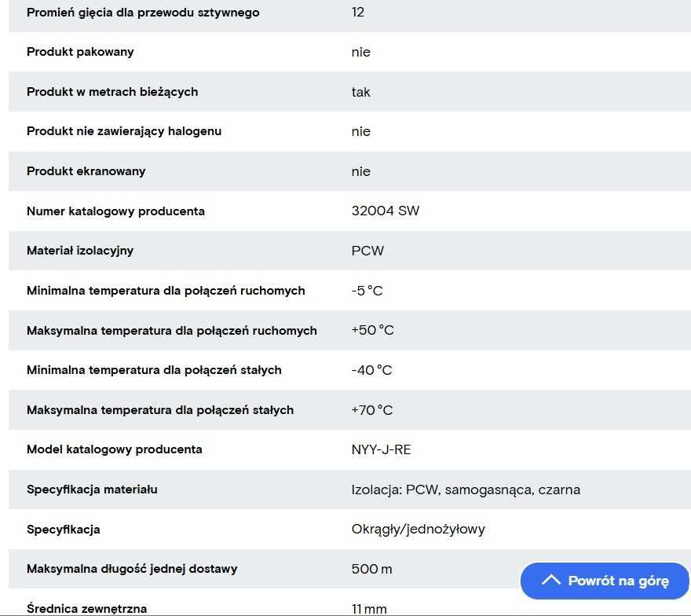Click the Promień gięcia dla przewodu sztywnego label
691x616 pixels.
click(143, 13)
